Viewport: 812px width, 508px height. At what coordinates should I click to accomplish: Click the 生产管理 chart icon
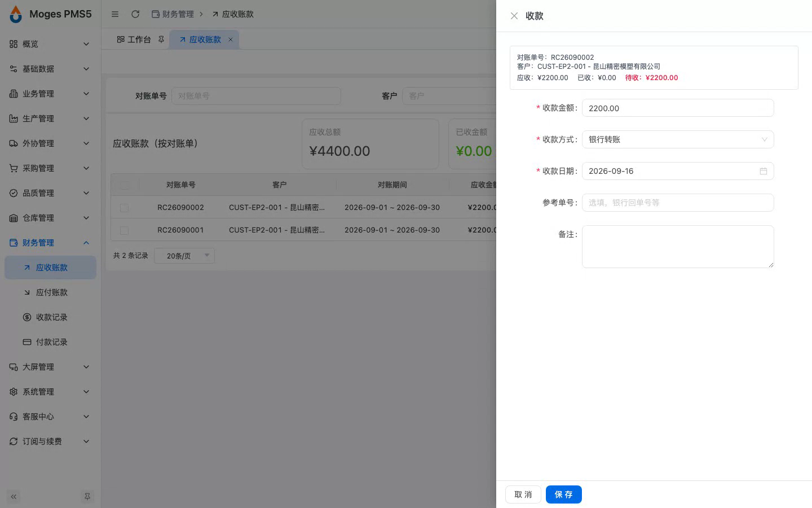coord(14,119)
